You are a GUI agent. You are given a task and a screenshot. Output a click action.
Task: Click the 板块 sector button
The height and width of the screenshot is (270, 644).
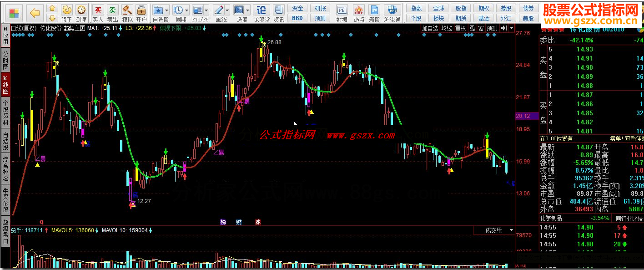click(438, 18)
